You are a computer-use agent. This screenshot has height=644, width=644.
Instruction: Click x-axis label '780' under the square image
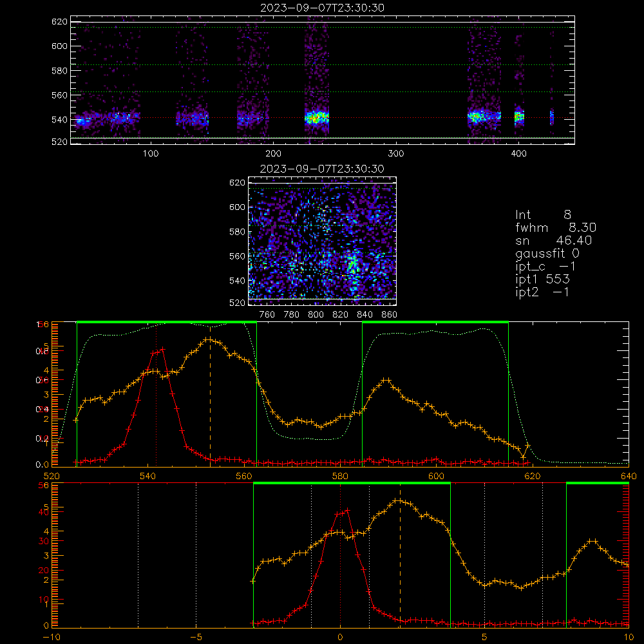292,315
